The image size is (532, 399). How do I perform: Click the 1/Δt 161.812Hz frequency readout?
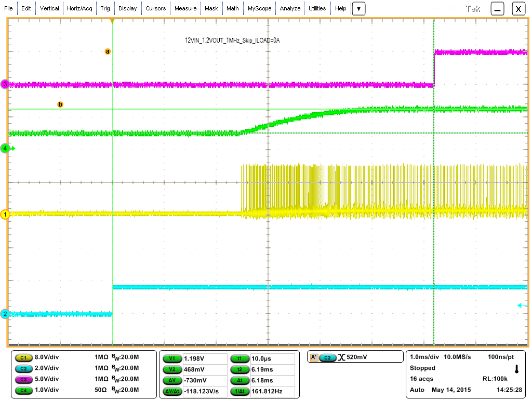240,390
